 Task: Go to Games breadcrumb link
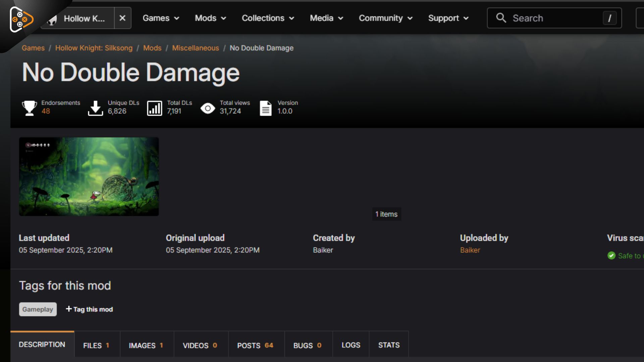point(33,48)
